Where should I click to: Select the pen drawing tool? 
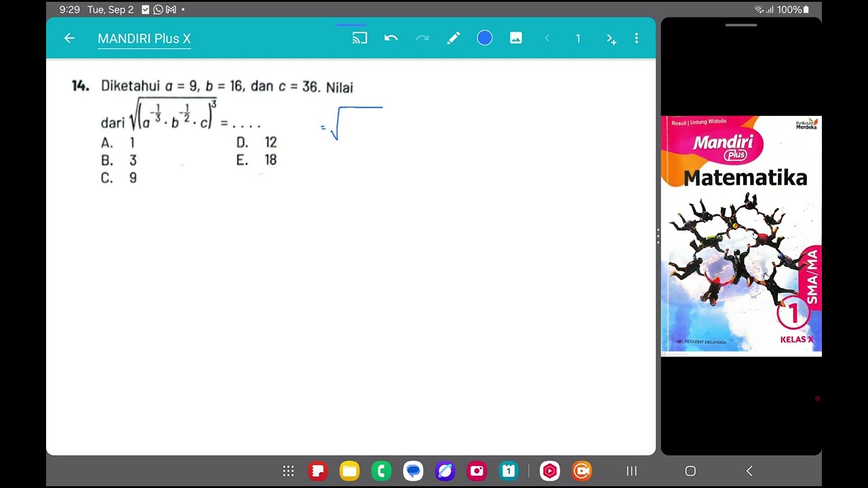454,39
